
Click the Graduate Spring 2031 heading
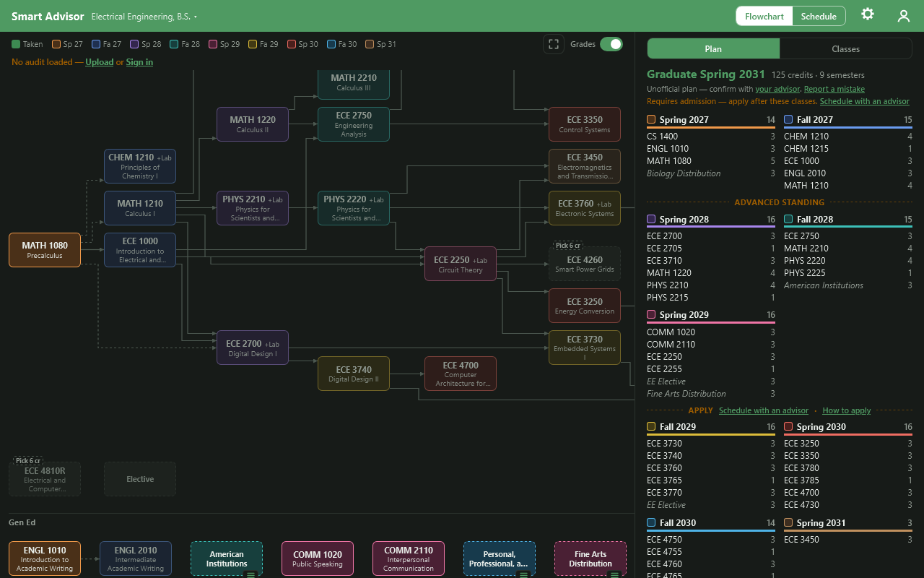[x=706, y=74]
